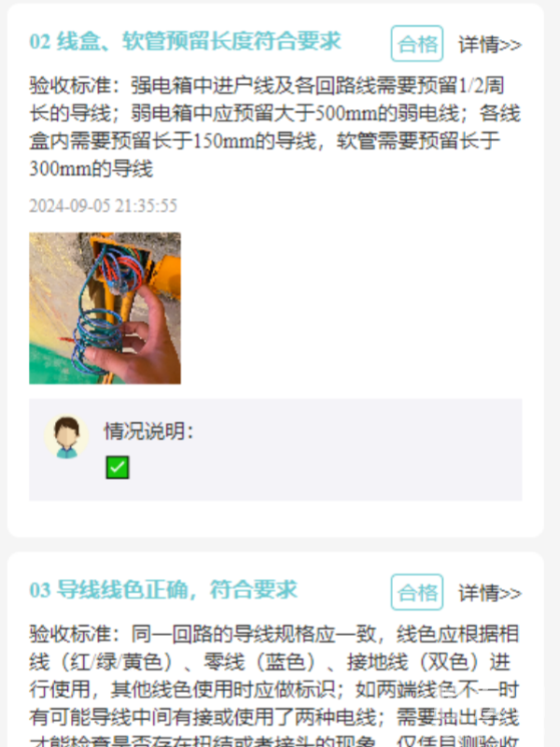Open the junction box wiring photo

click(105, 308)
